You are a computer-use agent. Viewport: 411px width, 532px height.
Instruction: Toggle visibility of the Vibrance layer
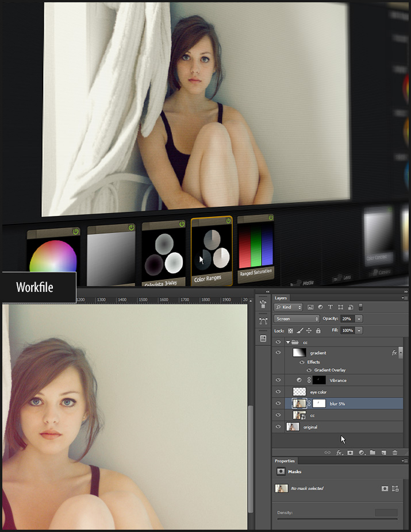[x=278, y=380]
